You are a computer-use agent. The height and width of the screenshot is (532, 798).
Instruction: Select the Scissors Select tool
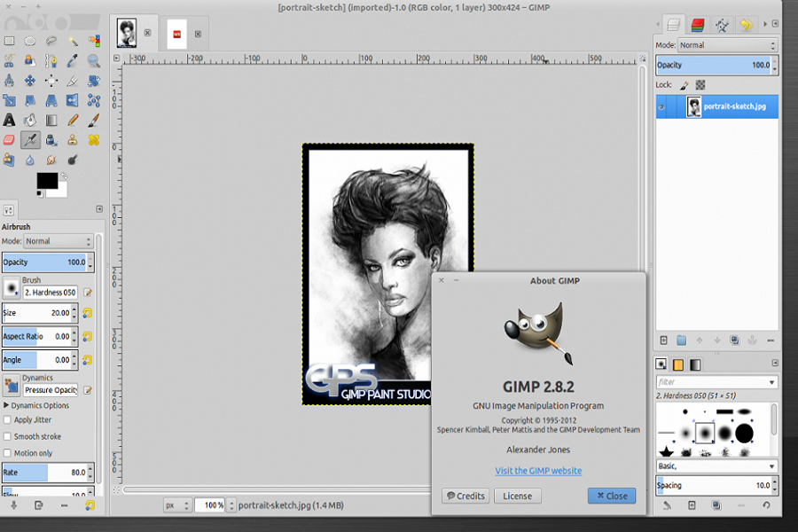point(9,60)
